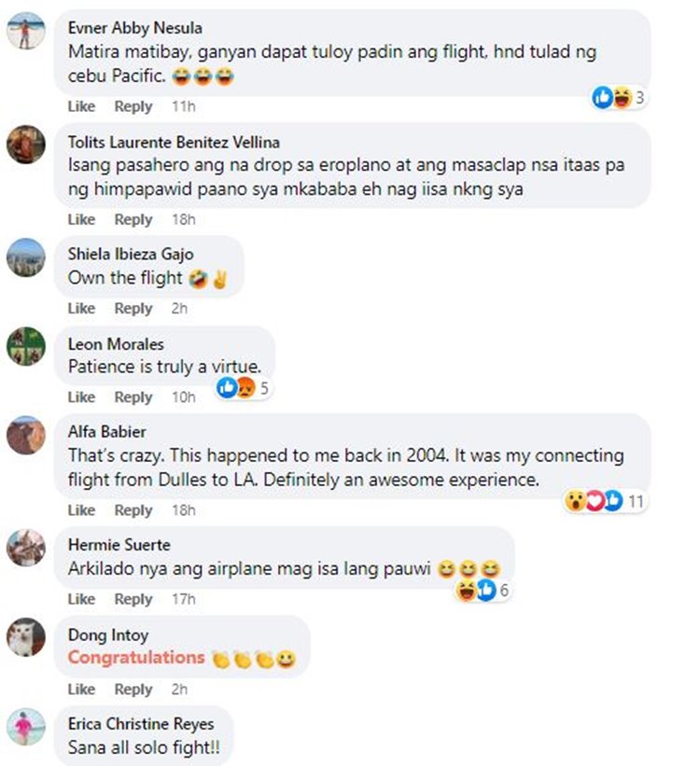The width and height of the screenshot is (700, 766).
Task: Like Shiela Ibieza Gajo's comment
Action: (x=81, y=308)
